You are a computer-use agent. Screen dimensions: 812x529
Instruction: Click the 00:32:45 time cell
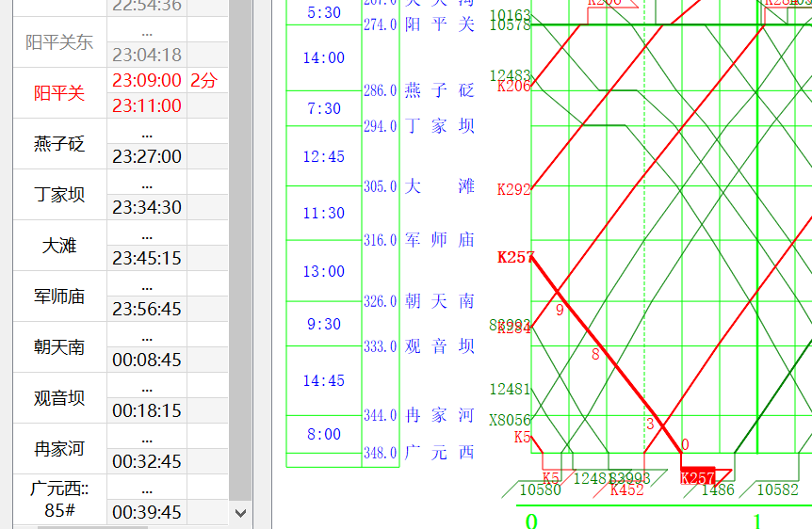[147, 461]
